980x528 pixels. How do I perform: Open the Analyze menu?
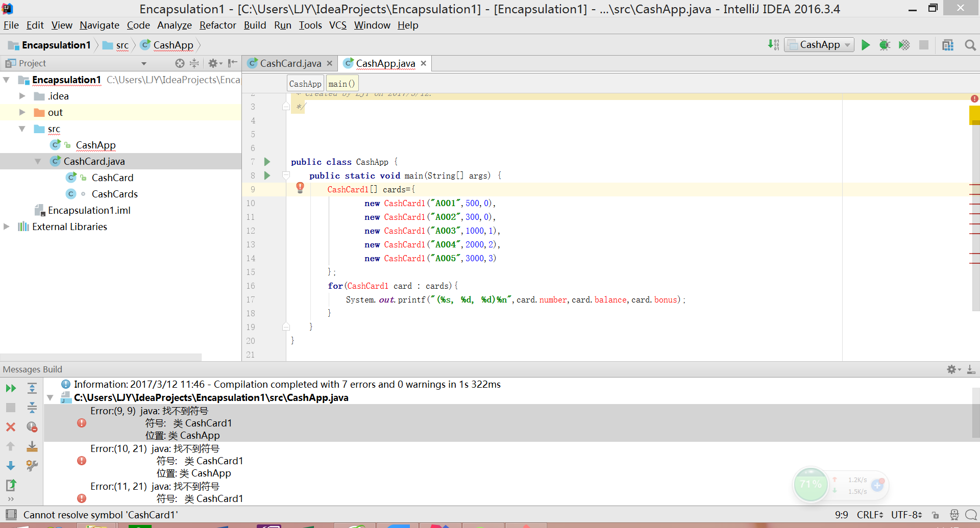tap(175, 25)
